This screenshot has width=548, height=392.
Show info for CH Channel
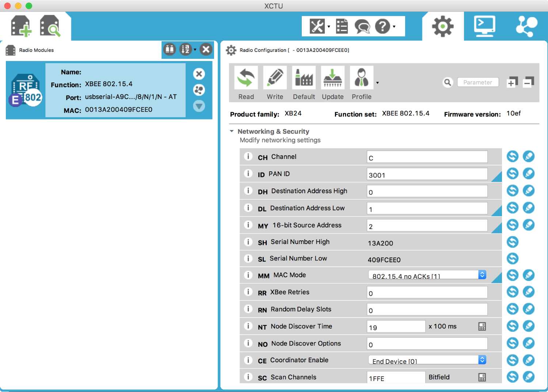click(248, 156)
